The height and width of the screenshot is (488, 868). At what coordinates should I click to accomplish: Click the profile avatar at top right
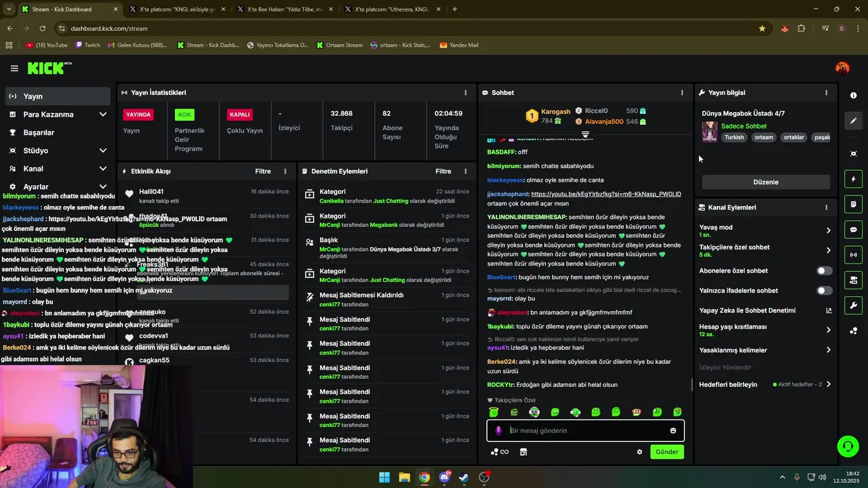(842, 68)
